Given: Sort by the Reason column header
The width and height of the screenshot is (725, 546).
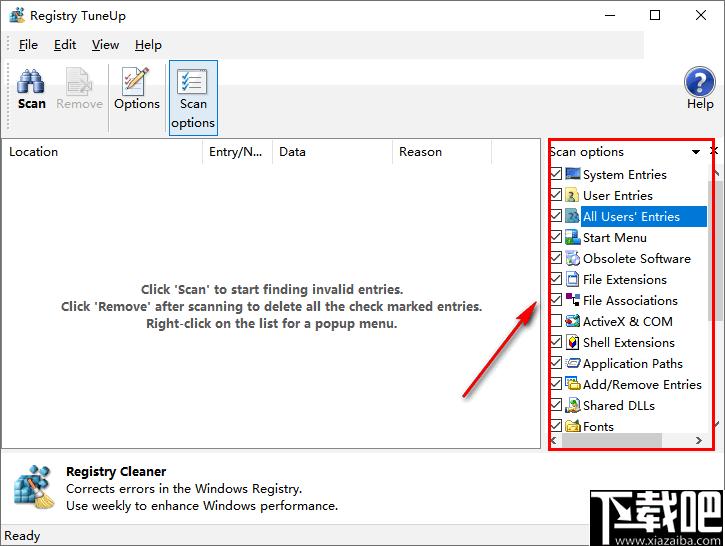Looking at the screenshot, I should (x=442, y=152).
